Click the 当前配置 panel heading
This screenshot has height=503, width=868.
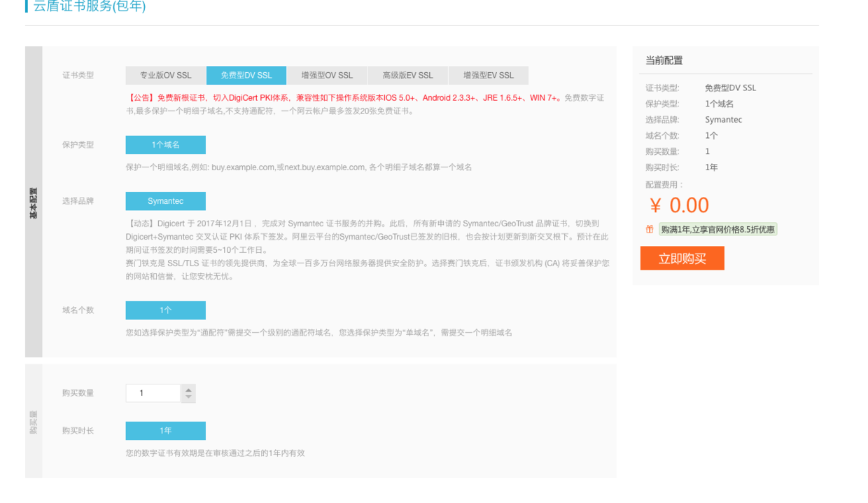coord(664,61)
